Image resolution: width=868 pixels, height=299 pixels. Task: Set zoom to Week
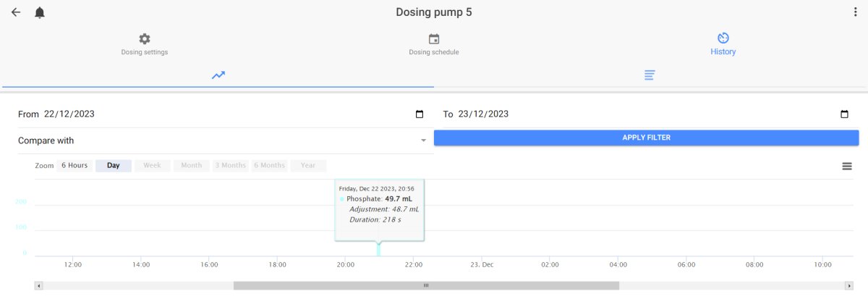point(152,166)
